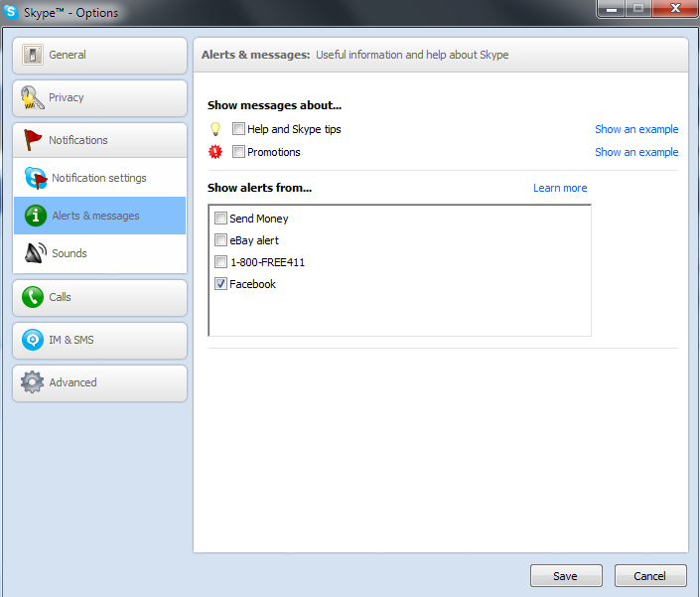Save the options

coord(566,575)
